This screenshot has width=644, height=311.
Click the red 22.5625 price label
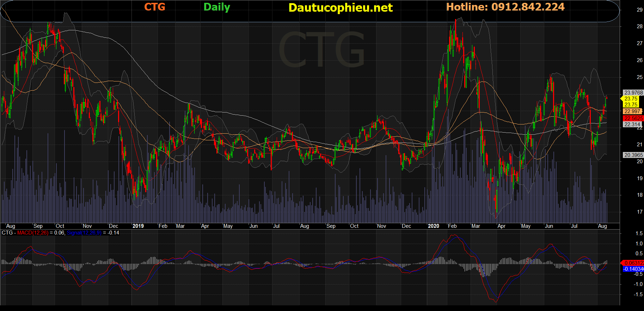click(x=633, y=118)
